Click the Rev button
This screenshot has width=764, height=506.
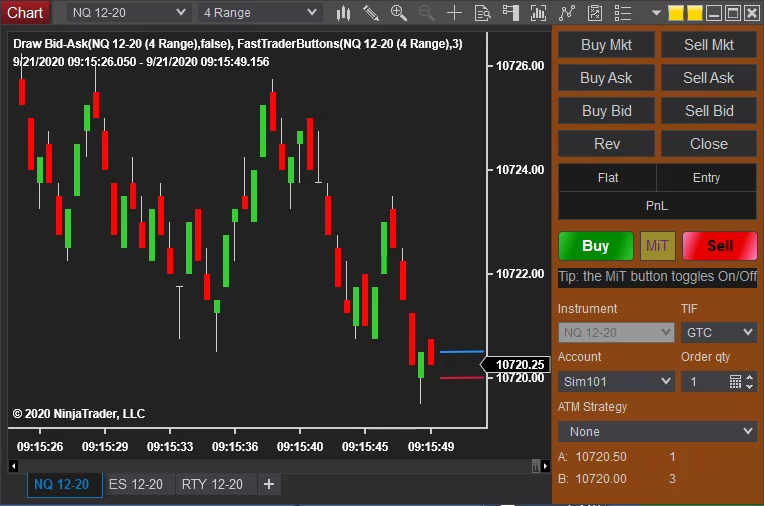(x=606, y=144)
